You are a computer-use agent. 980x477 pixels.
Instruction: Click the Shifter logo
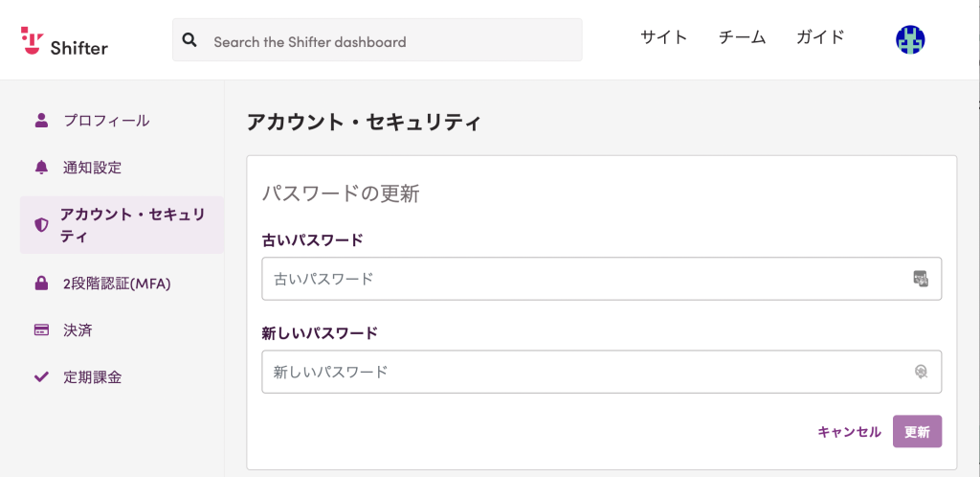coord(64,41)
